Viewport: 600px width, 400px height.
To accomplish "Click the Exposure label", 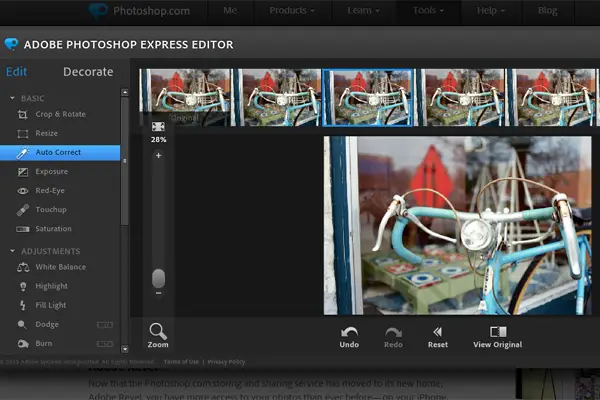I will coord(52,171).
